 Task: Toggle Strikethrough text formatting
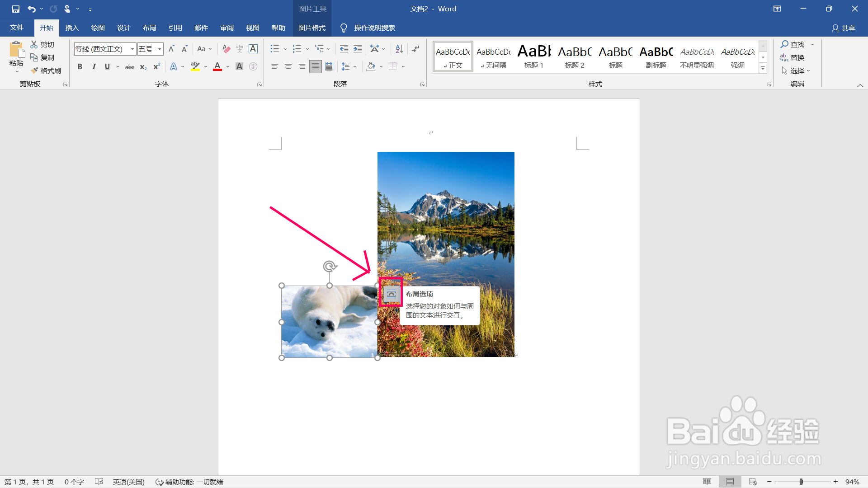[x=130, y=66]
